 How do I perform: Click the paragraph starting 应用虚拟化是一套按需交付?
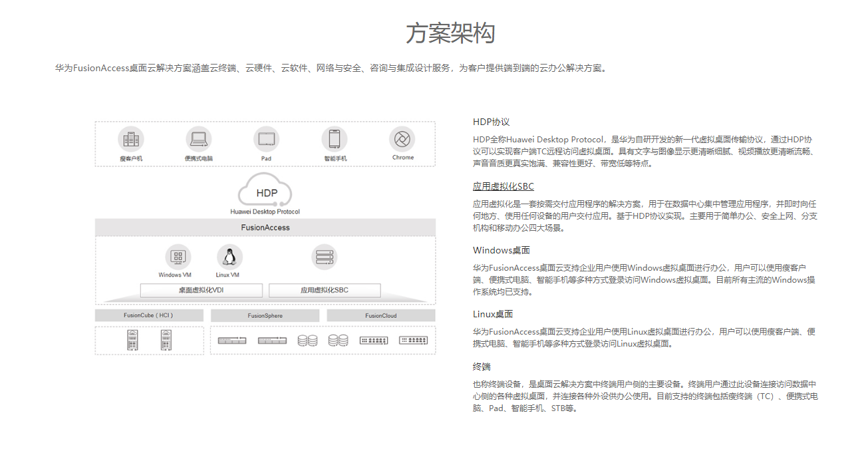(645, 216)
